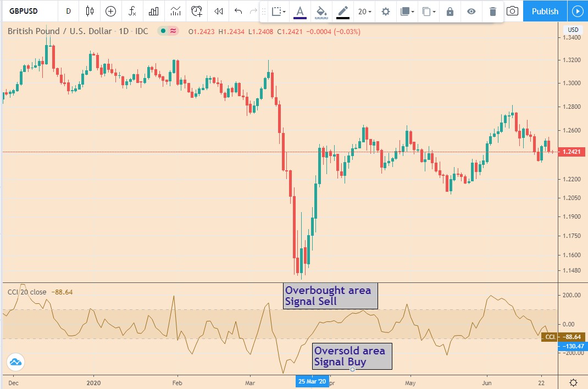The height and width of the screenshot is (389, 588).
Task: Open the Compare symbol tool
Action: tap(110, 11)
